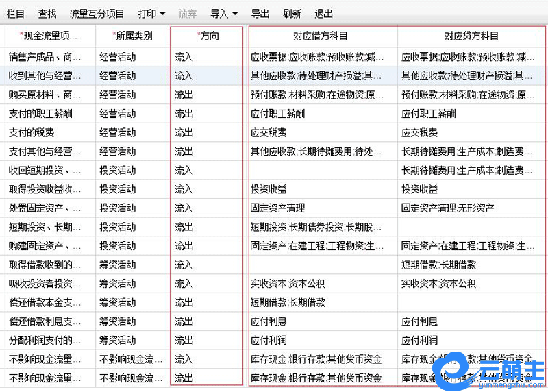Select the 对应贷方科目 column header
The width and height of the screenshot is (548, 392).
tap(471, 36)
